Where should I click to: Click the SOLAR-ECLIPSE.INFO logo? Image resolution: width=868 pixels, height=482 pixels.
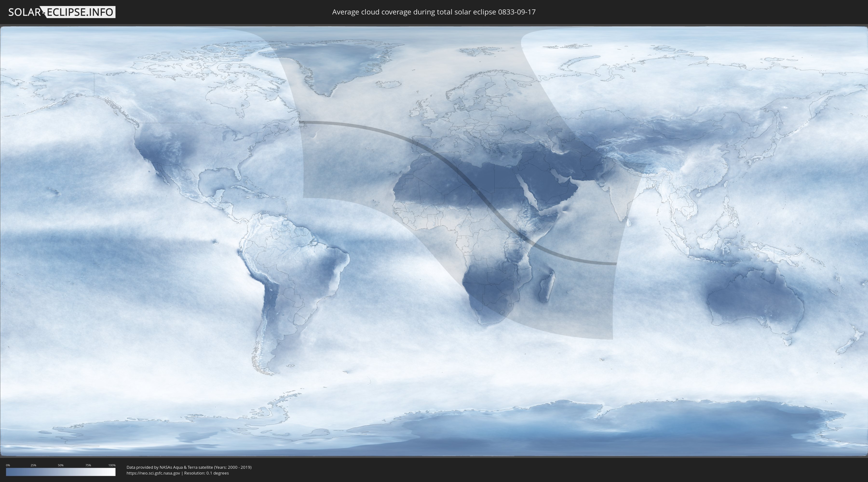(x=62, y=12)
